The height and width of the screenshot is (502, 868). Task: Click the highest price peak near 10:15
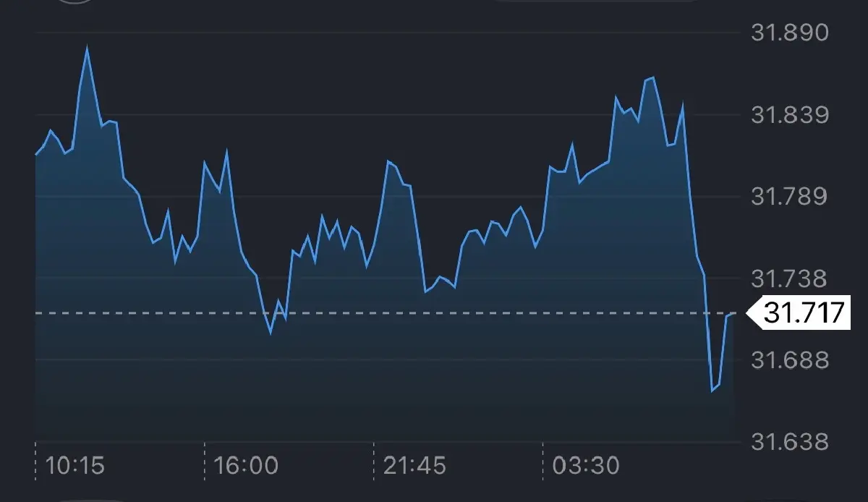click(x=88, y=48)
